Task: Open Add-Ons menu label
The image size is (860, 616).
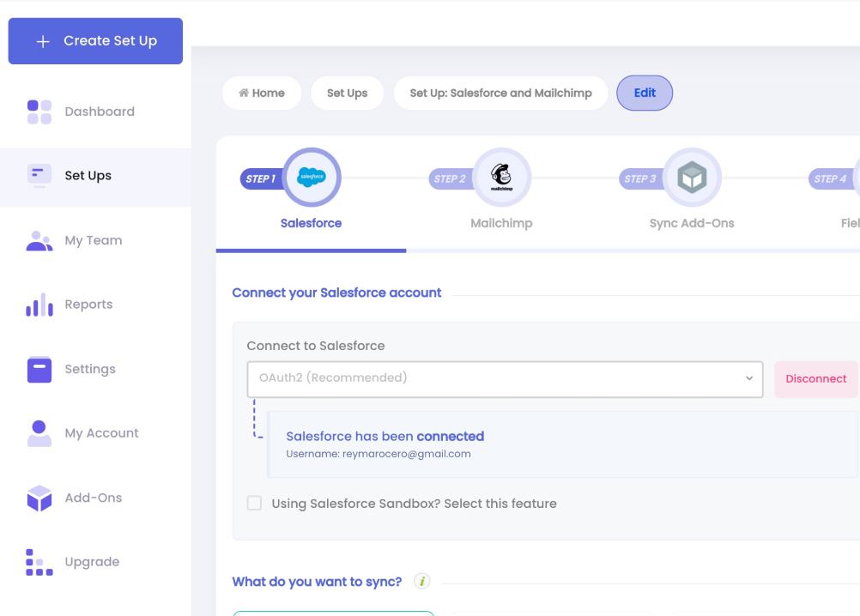Action: point(94,498)
